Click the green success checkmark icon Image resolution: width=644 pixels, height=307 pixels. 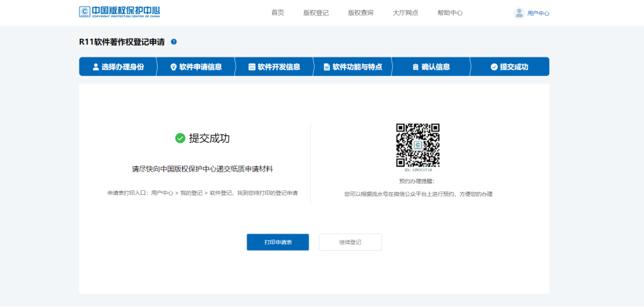180,138
